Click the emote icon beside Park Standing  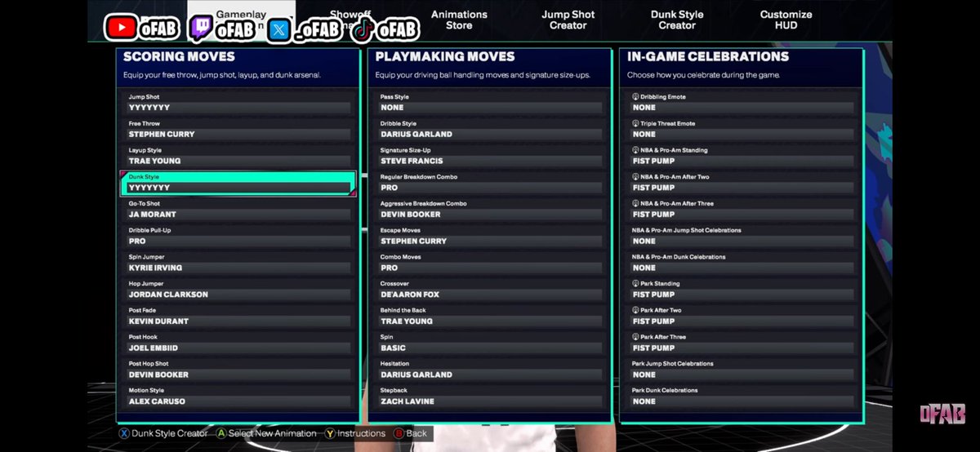pyautogui.click(x=636, y=284)
